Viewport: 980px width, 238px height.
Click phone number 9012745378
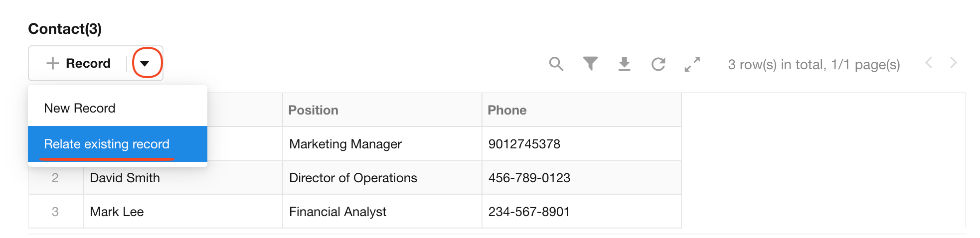[x=524, y=144]
